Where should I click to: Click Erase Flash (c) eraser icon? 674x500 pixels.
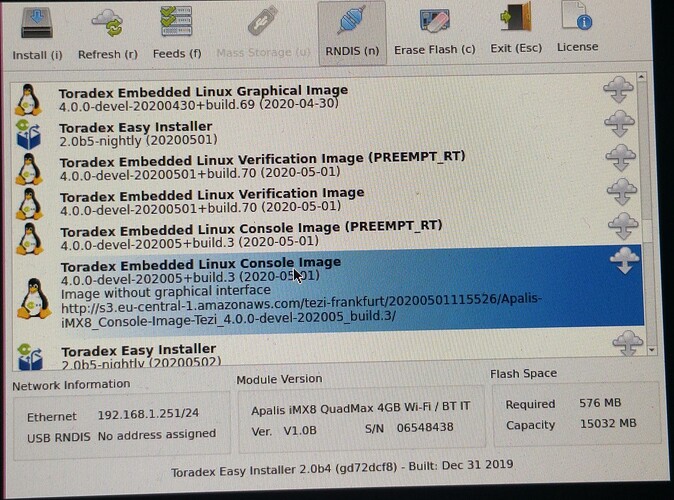434,20
